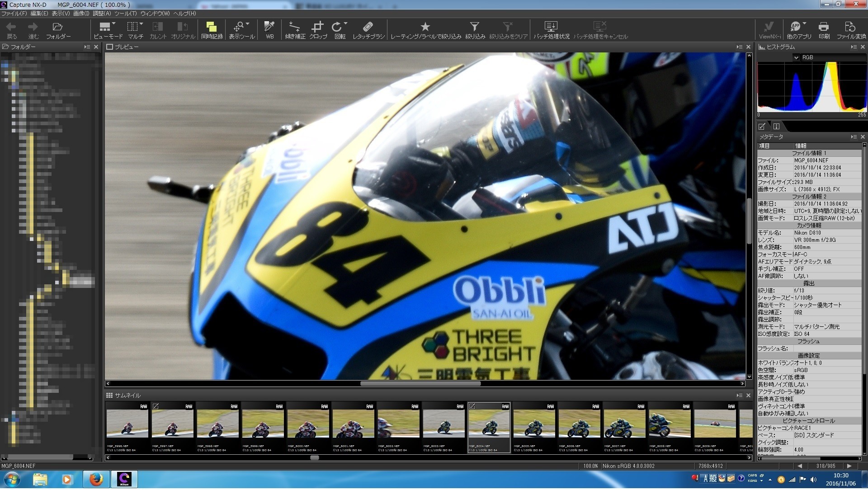Select thumbnail MGP_5996.NEF in the filmstrip

point(127,428)
